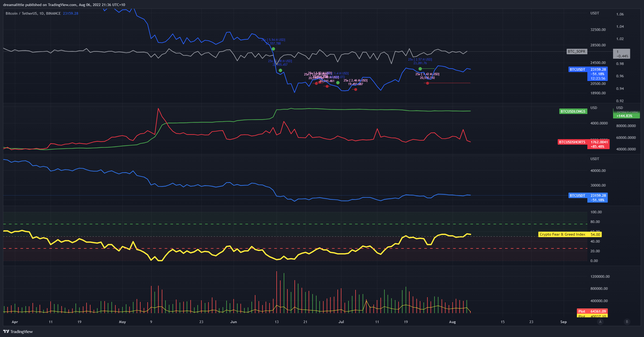Screen dimensions: 644x337
Task: Select the BTC_SOPR series label
Action: tap(576, 51)
